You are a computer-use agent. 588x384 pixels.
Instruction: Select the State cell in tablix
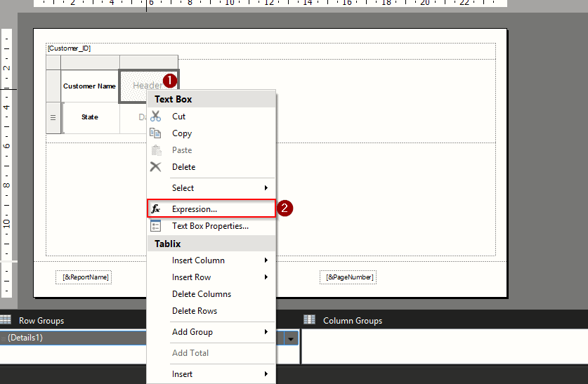(89, 117)
